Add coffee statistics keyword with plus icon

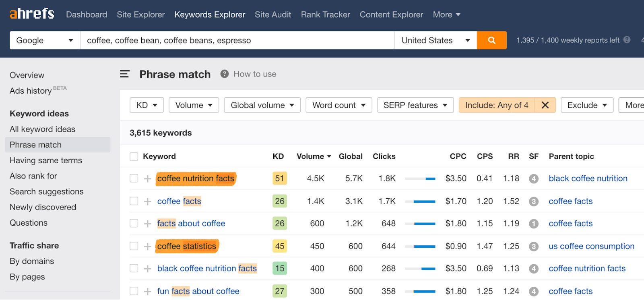tap(148, 246)
